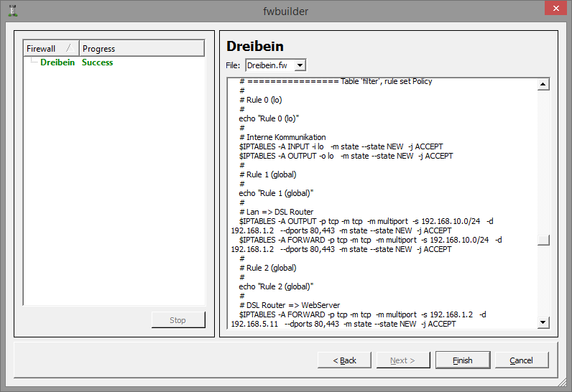
Task: Go back with the Back button
Action: point(345,360)
